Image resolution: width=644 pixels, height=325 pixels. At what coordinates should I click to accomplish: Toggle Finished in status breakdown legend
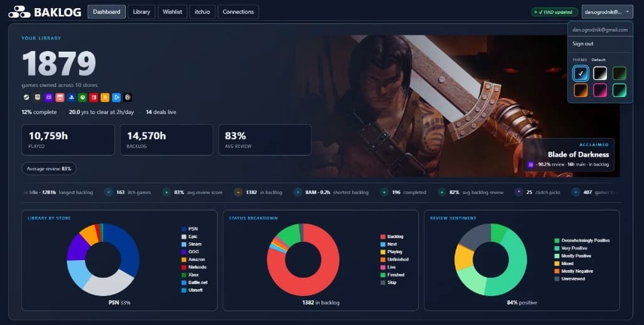(x=392, y=275)
